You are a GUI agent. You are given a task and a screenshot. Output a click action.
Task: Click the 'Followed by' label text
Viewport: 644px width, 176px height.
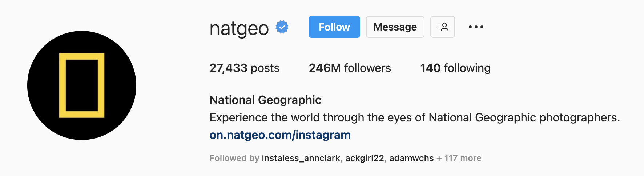234,158
